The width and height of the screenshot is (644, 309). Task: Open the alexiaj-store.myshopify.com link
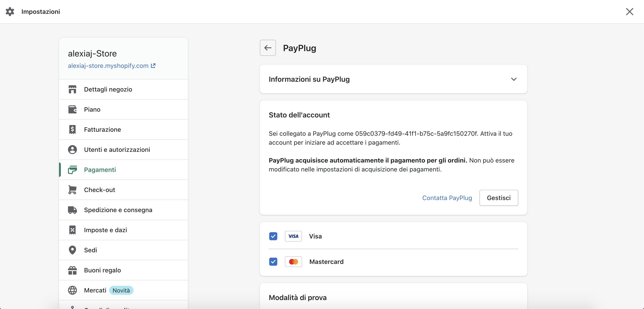(108, 66)
